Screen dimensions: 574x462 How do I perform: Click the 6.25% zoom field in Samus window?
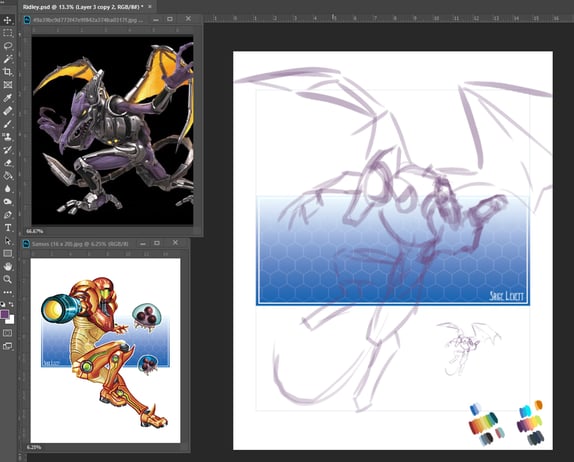click(34, 447)
